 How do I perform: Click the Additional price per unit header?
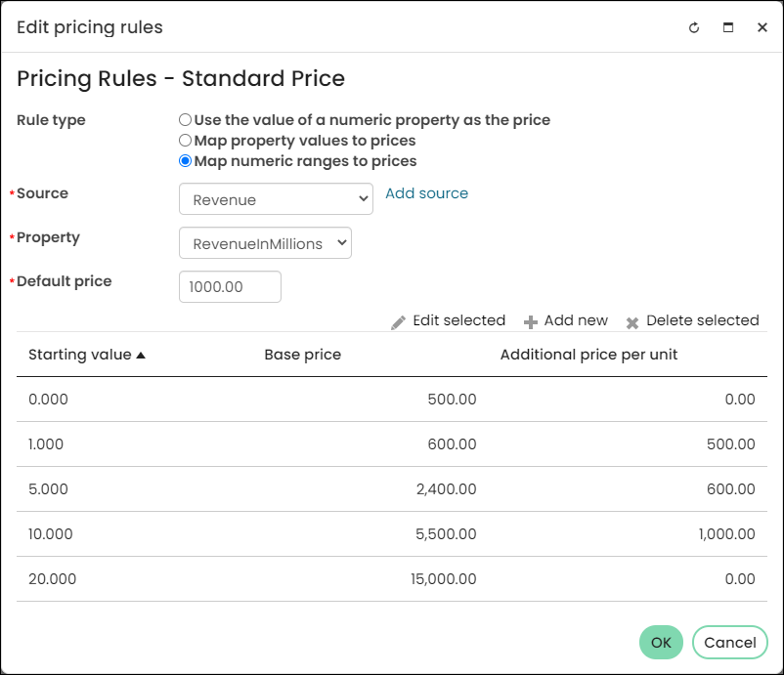(589, 355)
